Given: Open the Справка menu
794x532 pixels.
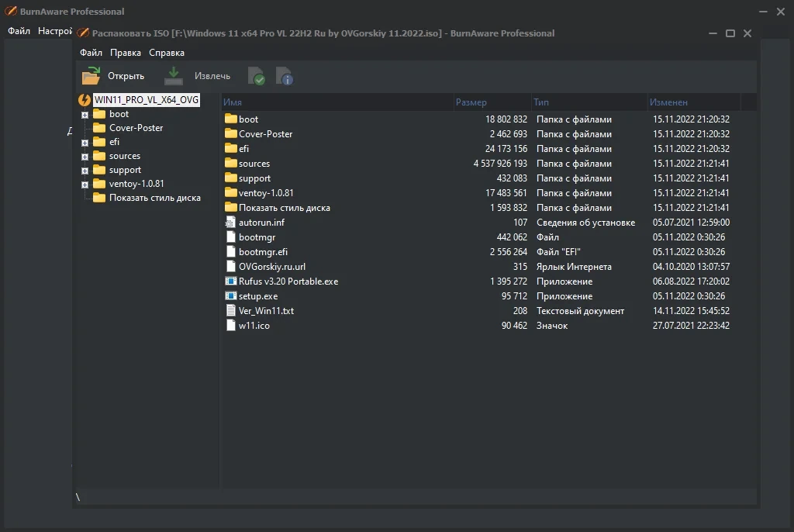Looking at the screenshot, I should 167,53.
